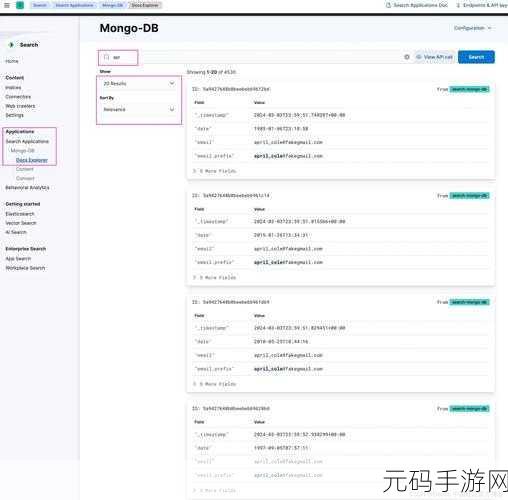Open Connectors in the sidebar
Screen dimensions: 508x500
[18, 97]
